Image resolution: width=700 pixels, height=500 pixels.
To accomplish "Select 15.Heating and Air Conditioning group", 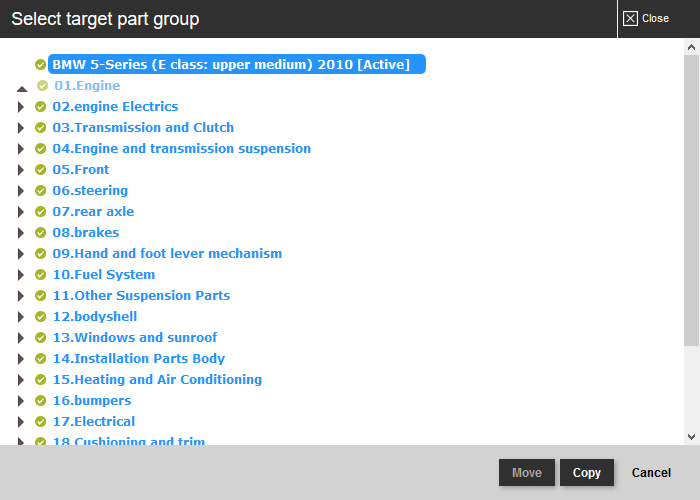I will 157,379.
